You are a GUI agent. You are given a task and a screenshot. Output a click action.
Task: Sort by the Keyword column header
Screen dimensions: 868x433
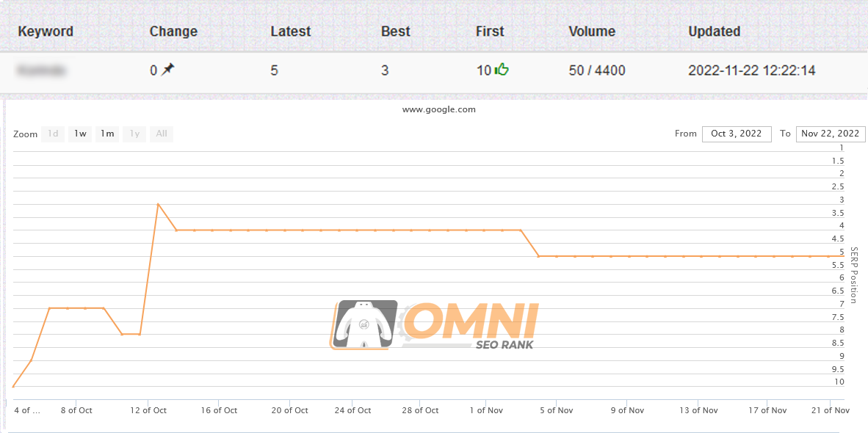(x=46, y=32)
